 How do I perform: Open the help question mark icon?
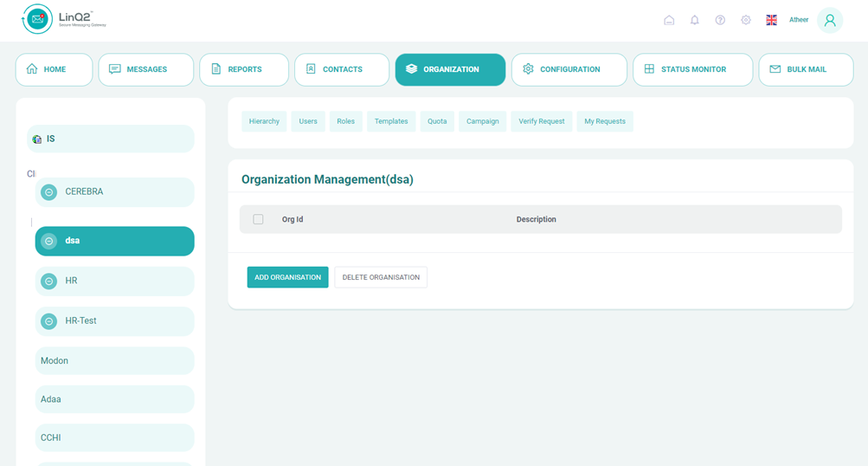(x=720, y=21)
